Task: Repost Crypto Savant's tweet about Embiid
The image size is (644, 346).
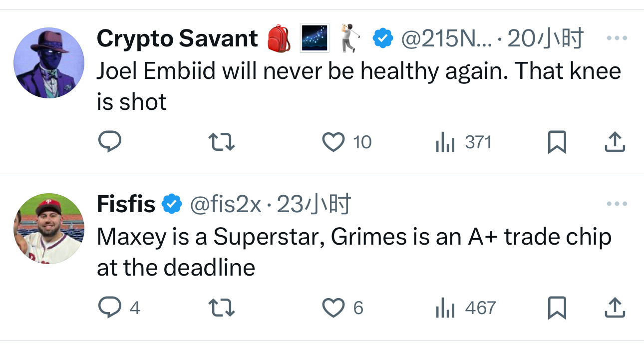Action: (221, 142)
